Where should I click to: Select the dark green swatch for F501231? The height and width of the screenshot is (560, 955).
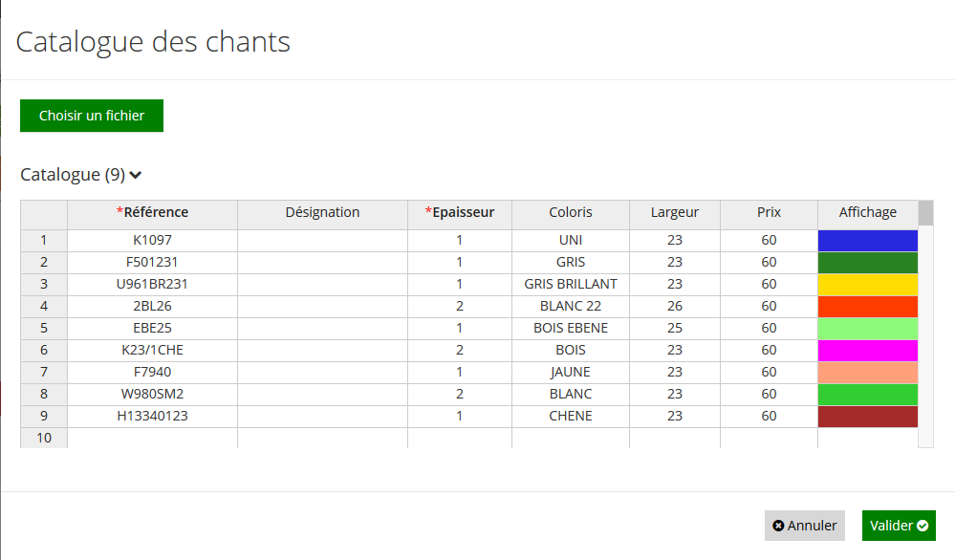tap(867, 263)
